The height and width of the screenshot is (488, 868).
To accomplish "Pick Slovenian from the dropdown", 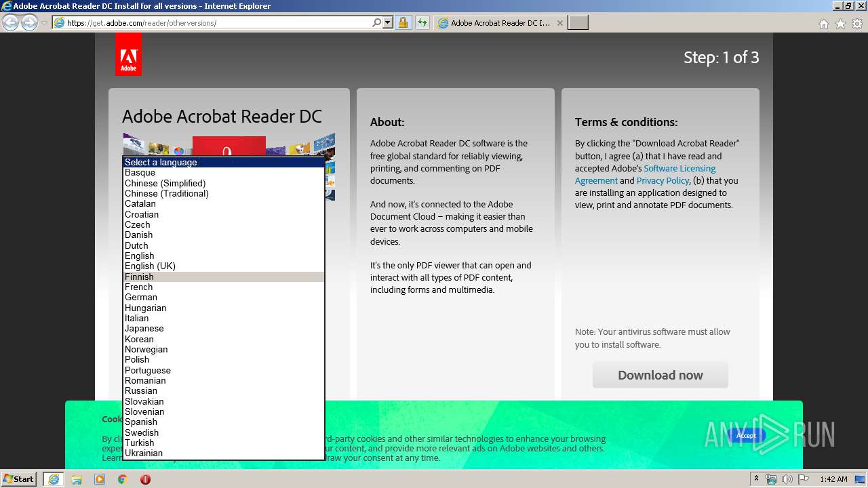I will tap(224, 411).
